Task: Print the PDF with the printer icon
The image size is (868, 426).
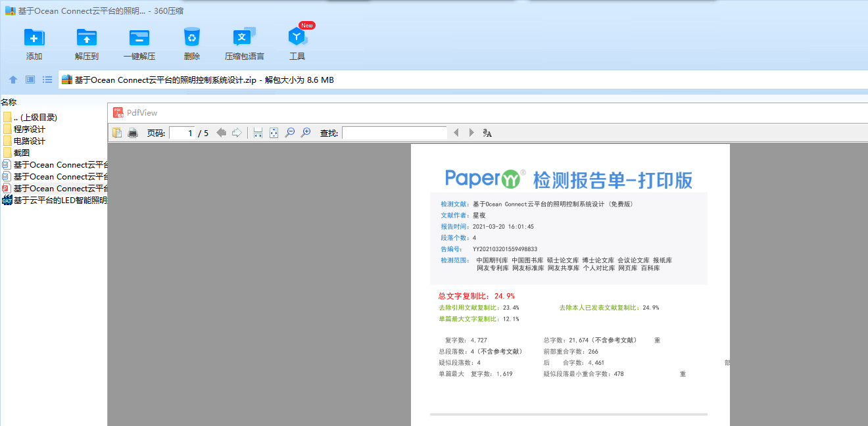Action: [x=132, y=133]
